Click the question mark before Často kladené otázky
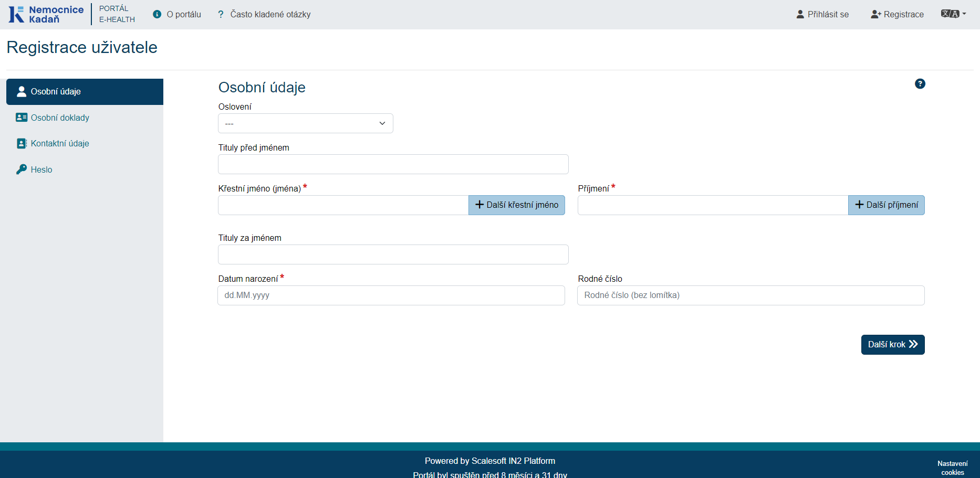This screenshot has height=478, width=980. pos(221,14)
